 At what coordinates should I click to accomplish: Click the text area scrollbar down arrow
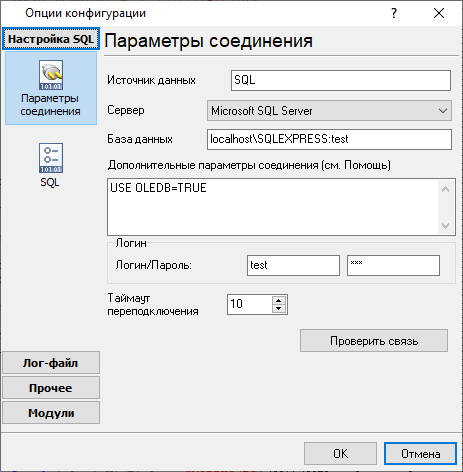446,226
